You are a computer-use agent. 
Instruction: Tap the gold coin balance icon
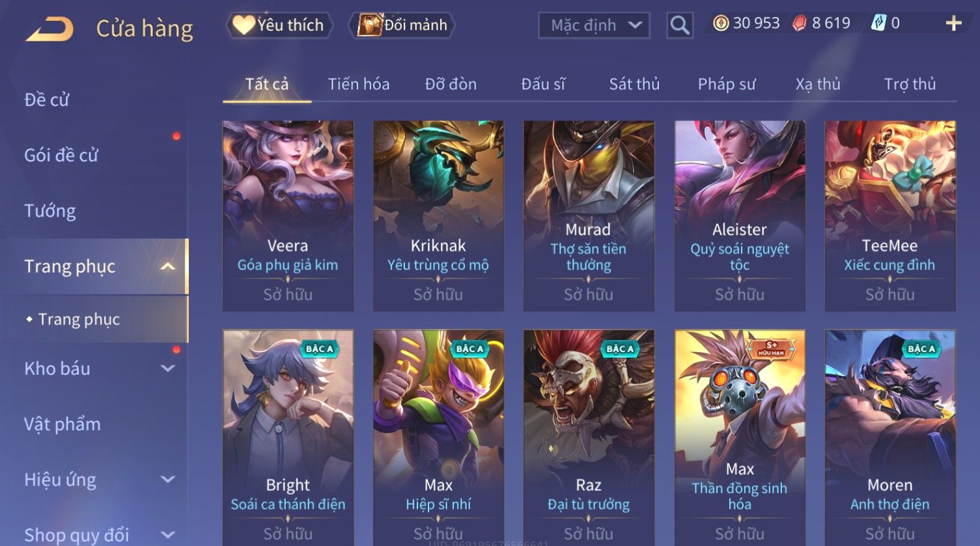[720, 23]
